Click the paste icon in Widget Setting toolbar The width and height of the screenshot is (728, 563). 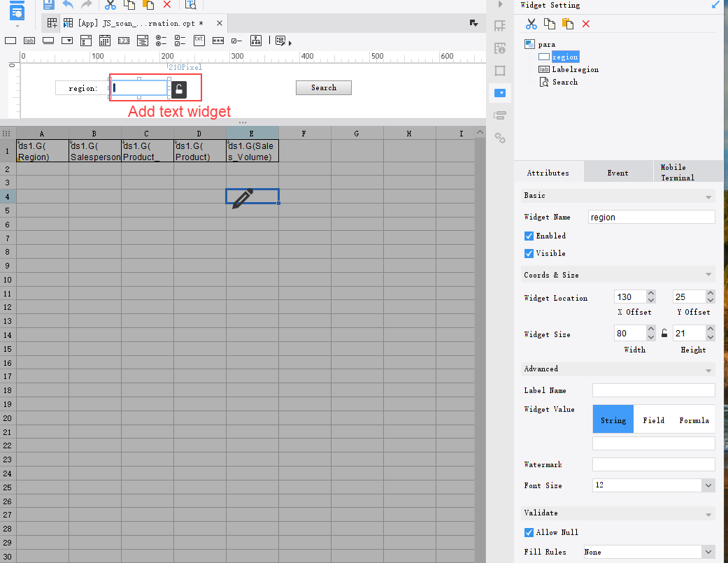click(568, 24)
